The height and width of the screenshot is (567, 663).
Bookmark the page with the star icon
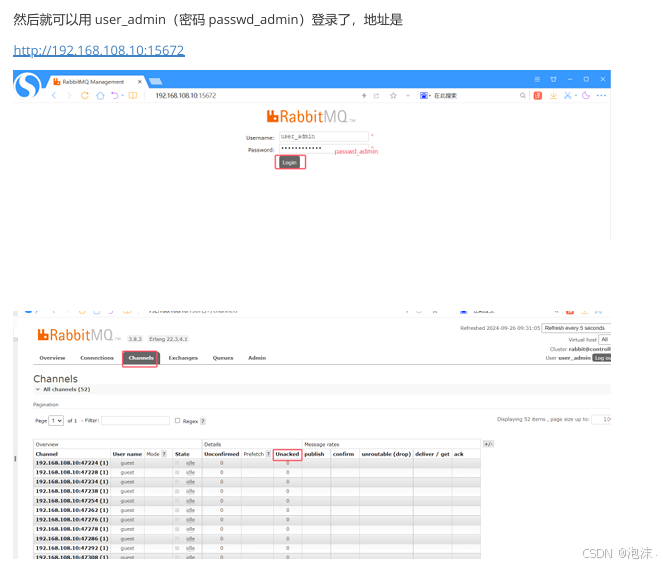(393, 96)
